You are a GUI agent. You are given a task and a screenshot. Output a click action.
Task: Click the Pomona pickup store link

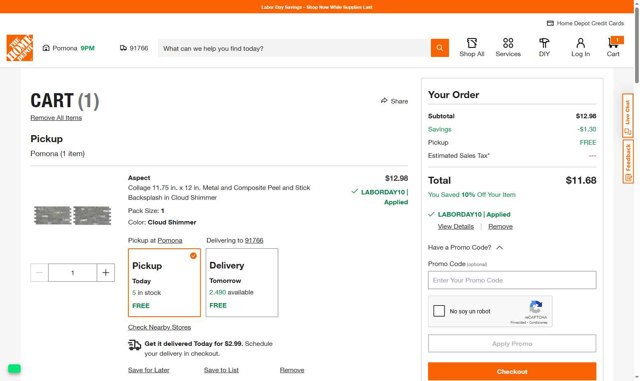[x=170, y=240]
